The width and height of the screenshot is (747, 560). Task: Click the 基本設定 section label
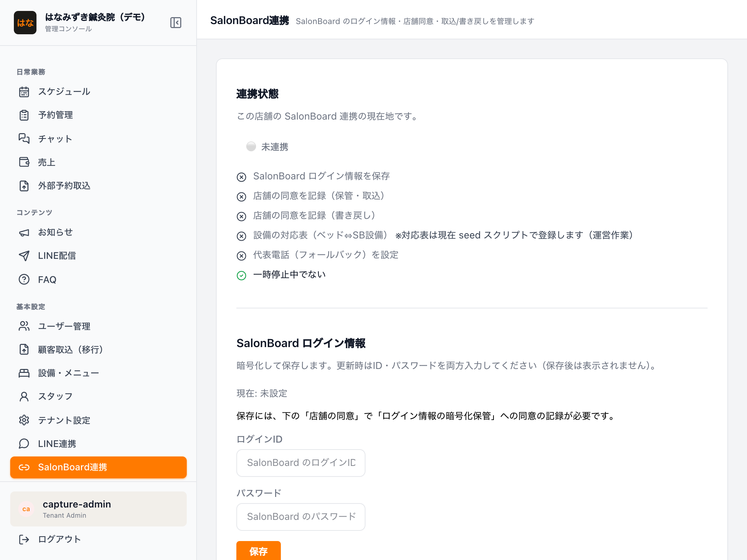(31, 307)
